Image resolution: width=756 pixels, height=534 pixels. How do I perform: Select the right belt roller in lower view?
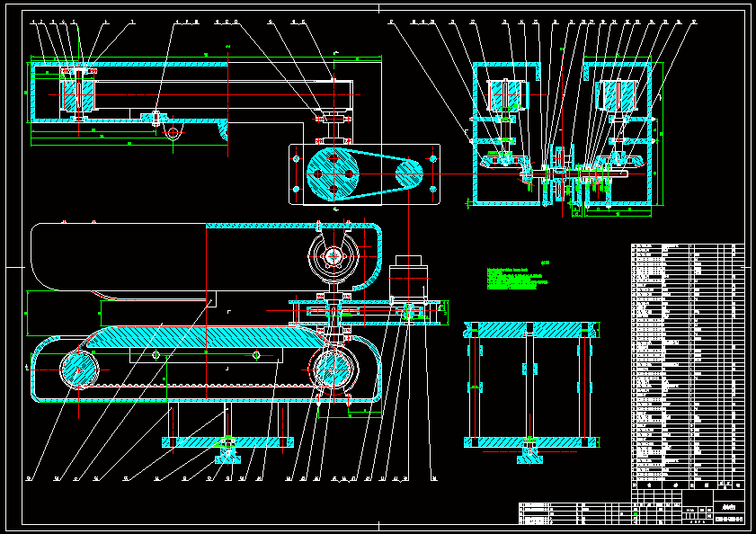(333, 370)
